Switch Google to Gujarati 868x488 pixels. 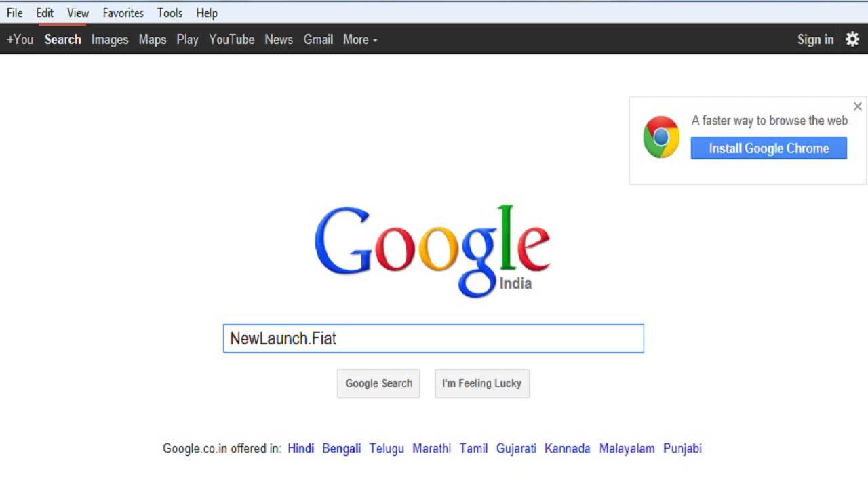tap(516, 448)
